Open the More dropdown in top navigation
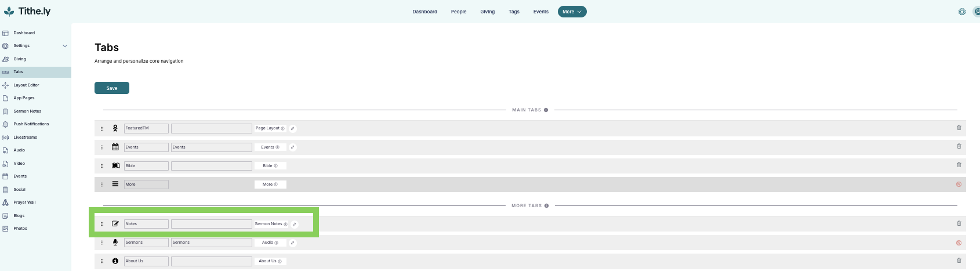The height and width of the screenshot is (271, 980). (572, 12)
